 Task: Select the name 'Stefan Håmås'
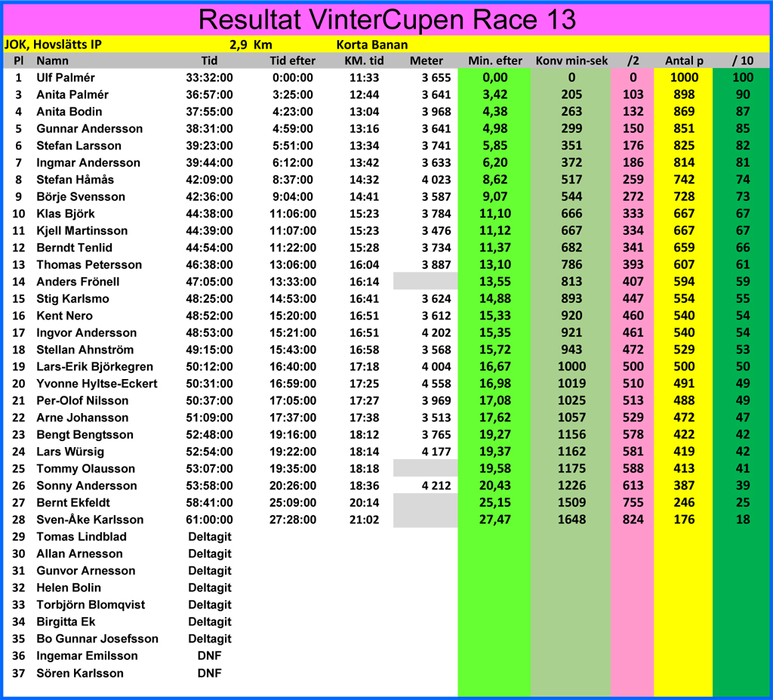[x=75, y=180]
